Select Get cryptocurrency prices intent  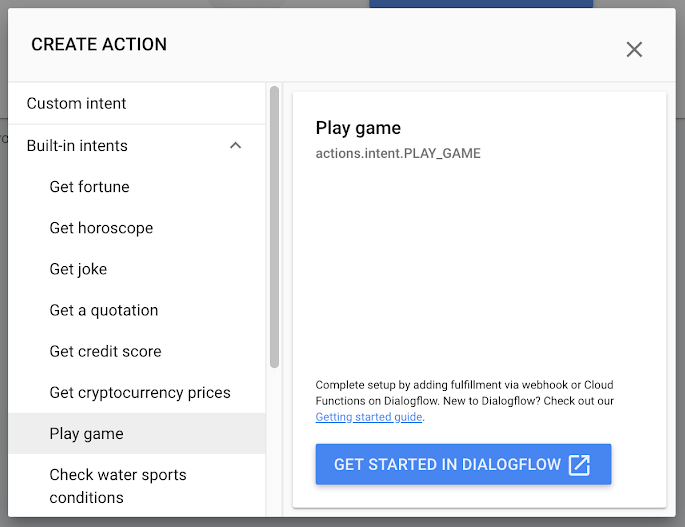[140, 392]
